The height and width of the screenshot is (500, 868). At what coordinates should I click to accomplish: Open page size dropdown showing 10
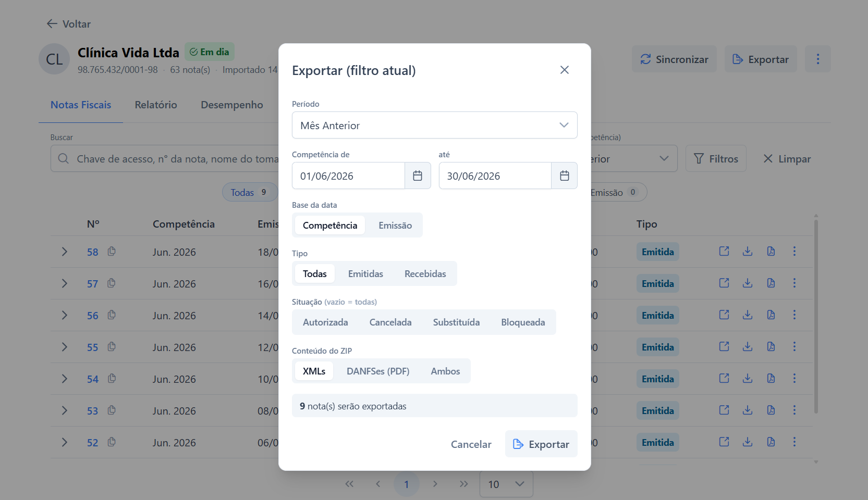coord(506,484)
